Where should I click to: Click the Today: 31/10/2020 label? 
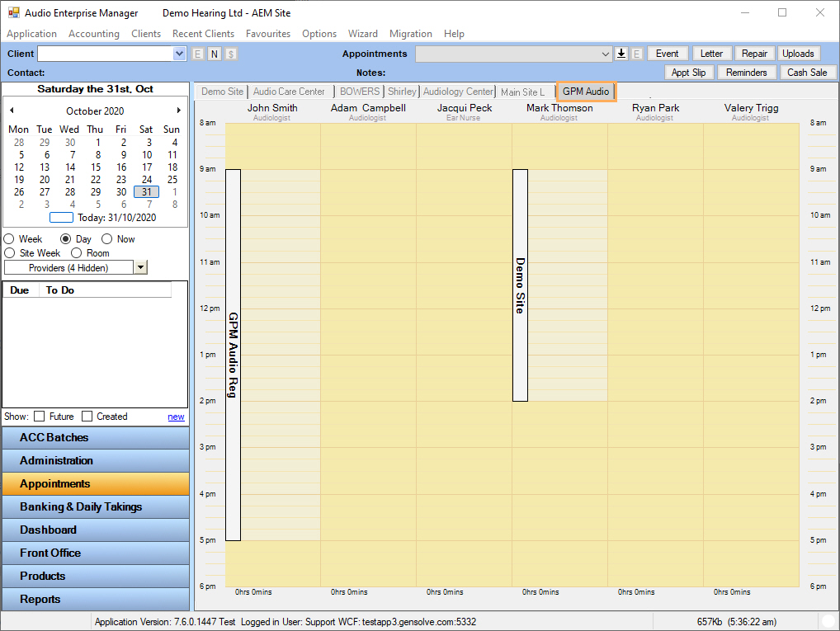(117, 218)
